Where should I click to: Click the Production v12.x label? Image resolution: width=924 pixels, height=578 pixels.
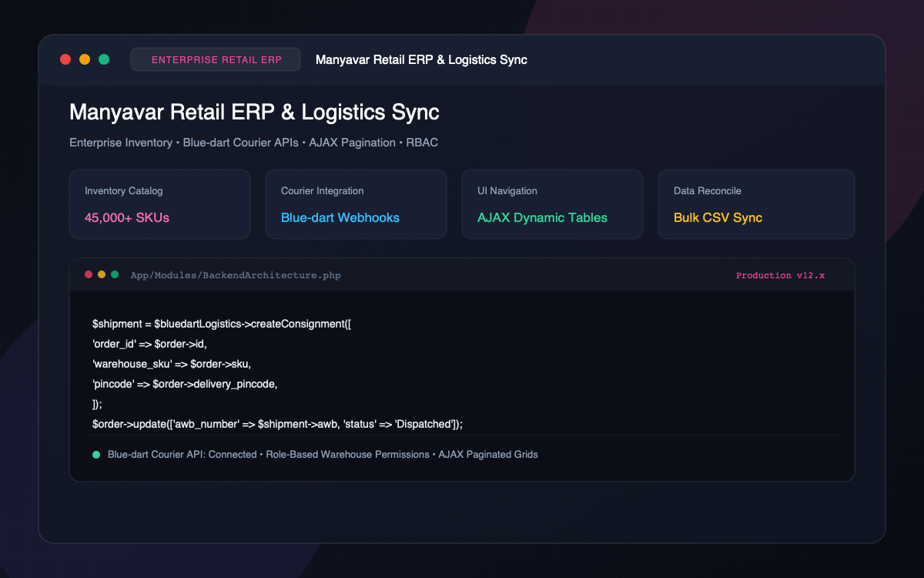pyautogui.click(x=780, y=275)
